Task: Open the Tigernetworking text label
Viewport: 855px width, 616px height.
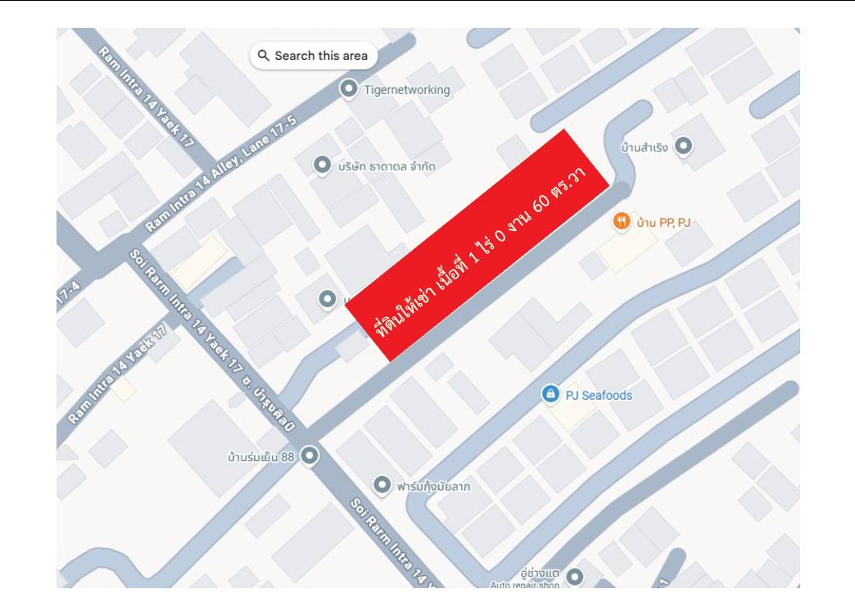Action: coord(407,90)
